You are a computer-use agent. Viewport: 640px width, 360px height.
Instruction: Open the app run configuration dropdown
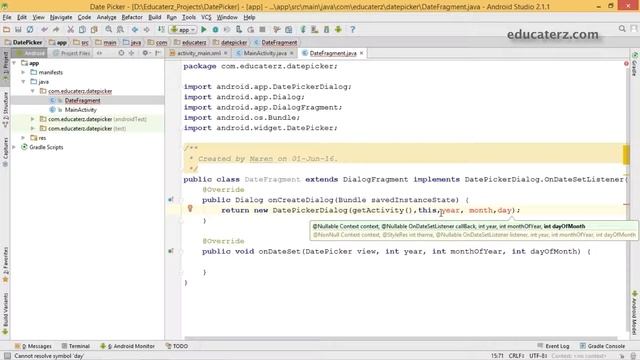point(183,29)
